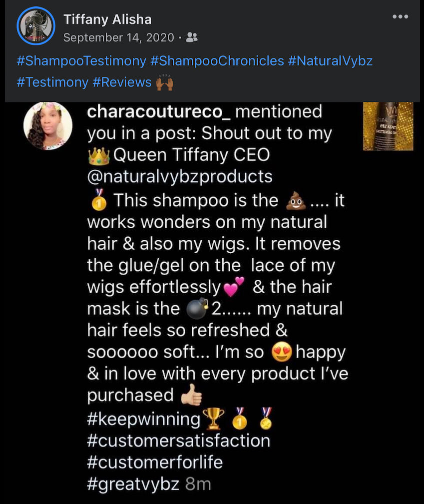Open the #Testimony hashtag

(52, 82)
